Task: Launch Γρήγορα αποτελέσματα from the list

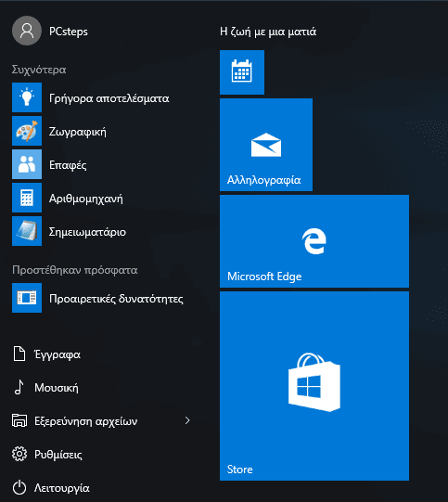Action: 109,98
